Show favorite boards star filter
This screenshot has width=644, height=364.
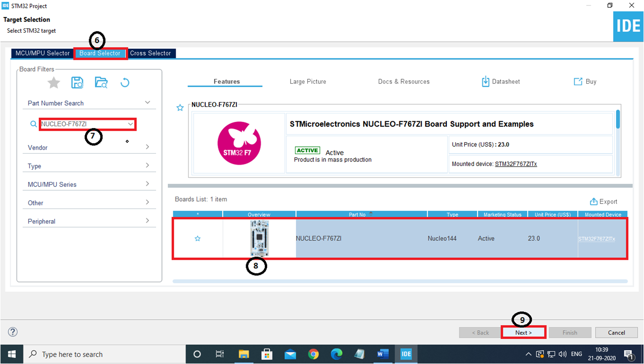[54, 83]
